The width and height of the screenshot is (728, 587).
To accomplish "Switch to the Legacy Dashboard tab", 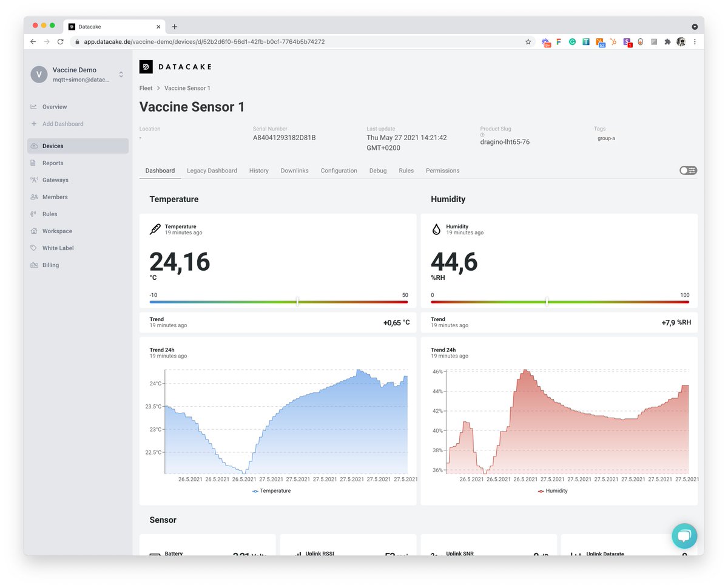I will [x=212, y=171].
